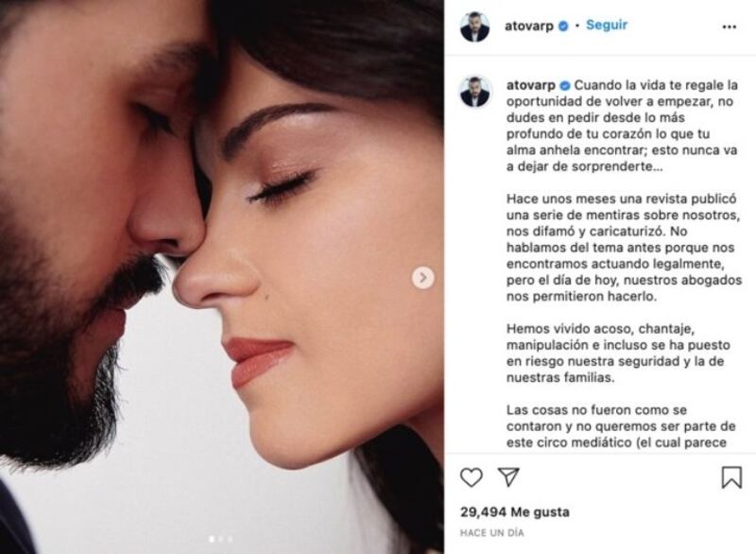Image resolution: width=756 pixels, height=554 pixels.
Task: View who liked via 29,494 Me gusta
Action: tap(514, 512)
